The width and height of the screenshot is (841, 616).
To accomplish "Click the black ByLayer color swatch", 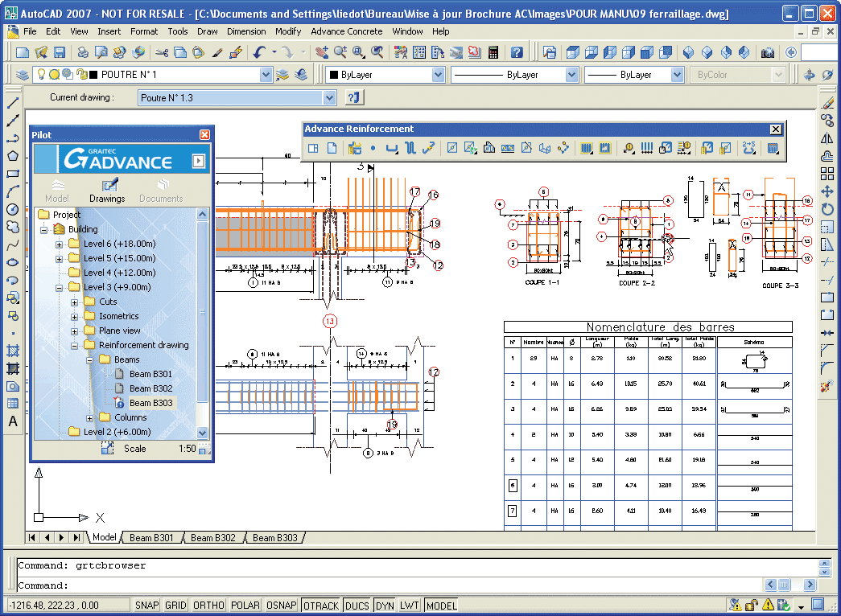I will coord(334,75).
